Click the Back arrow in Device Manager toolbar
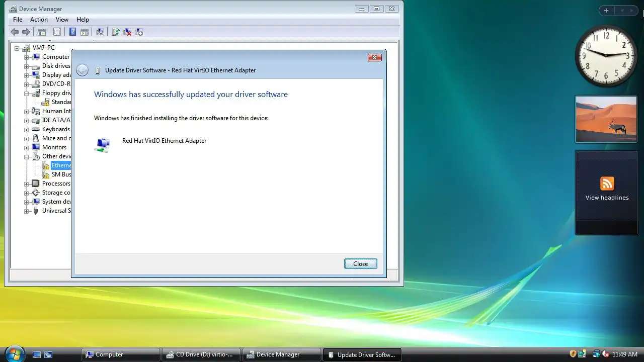644x362 pixels. tap(15, 32)
